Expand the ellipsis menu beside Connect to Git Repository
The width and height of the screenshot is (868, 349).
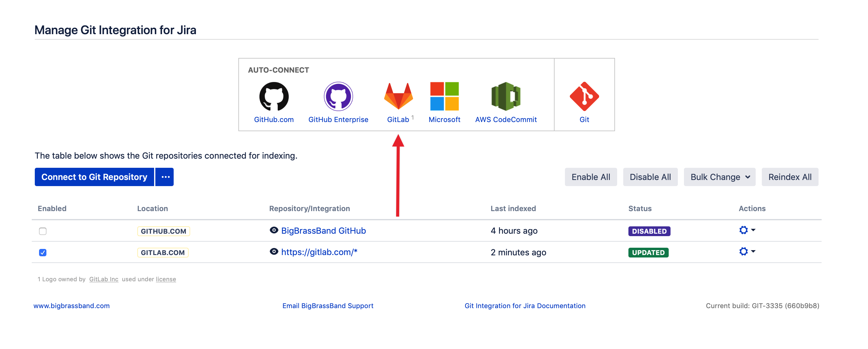coord(165,177)
